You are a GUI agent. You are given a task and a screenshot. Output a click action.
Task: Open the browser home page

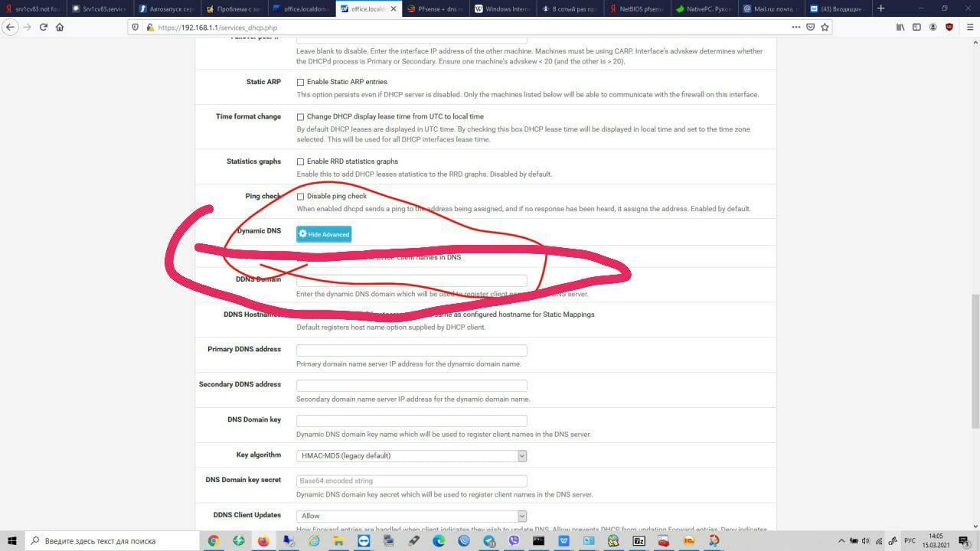click(x=60, y=27)
